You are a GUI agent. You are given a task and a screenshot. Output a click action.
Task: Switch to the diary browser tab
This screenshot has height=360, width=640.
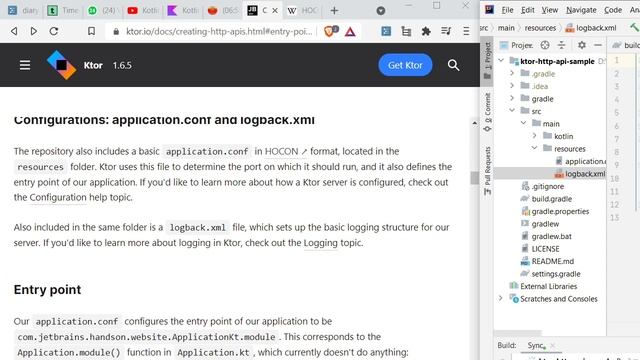[24, 11]
